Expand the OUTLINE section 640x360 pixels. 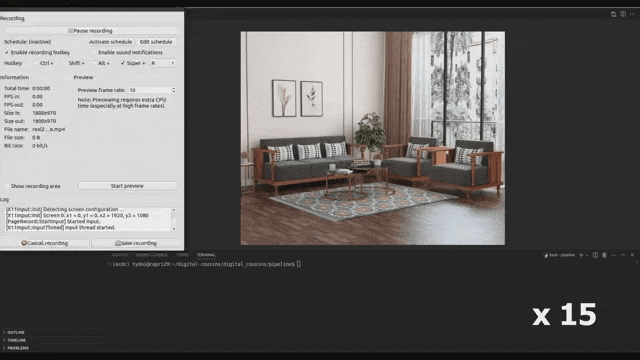[x=16, y=332]
